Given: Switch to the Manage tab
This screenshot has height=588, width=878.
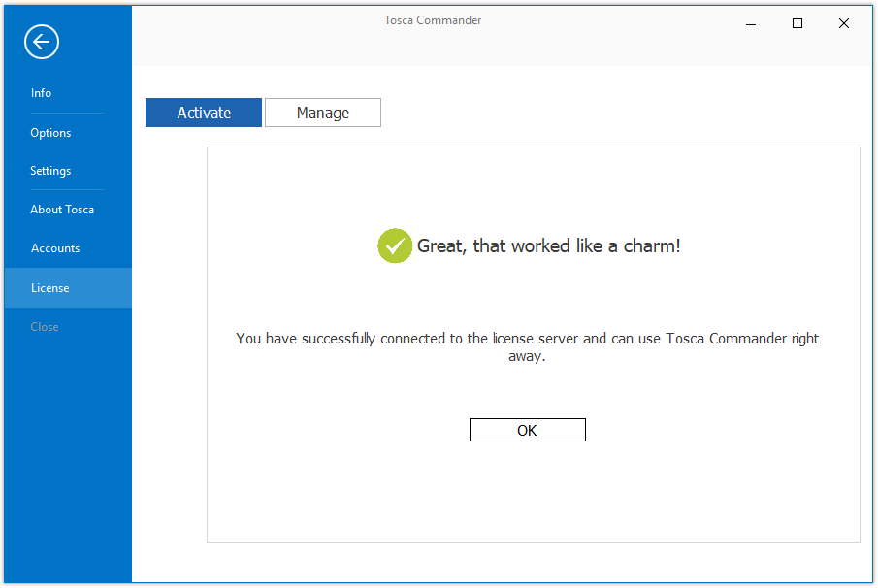Looking at the screenshot, I should tap(323, 113).
